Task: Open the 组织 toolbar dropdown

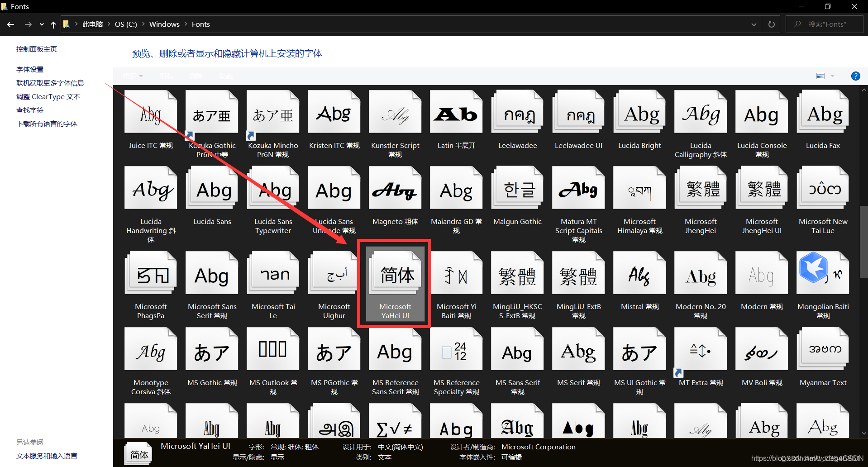Action: [133, 76]
